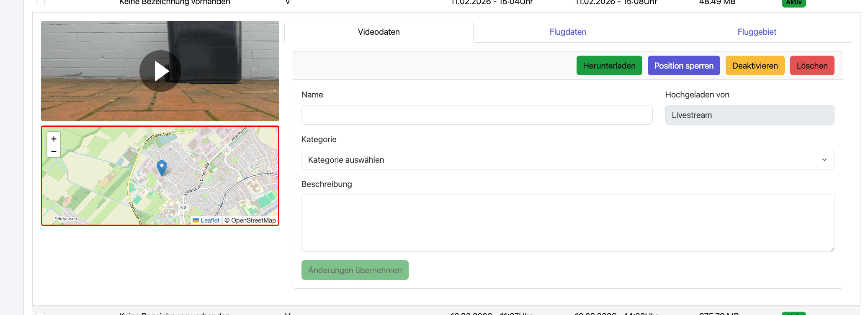This screenshot has width=868, height=315.
Task: Open the Fluggebiet tab
Action: [x=757, y=32]
